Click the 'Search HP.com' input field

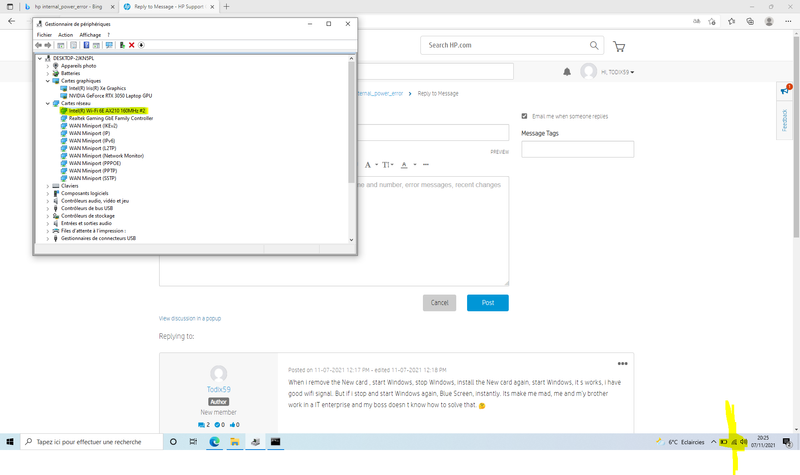pos(505,45)
